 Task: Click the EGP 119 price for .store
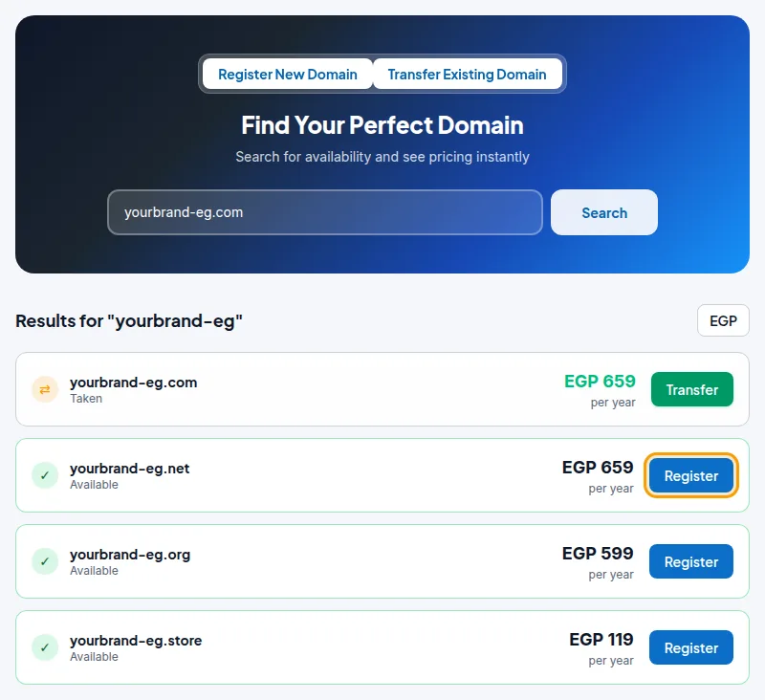click(601, 639)
